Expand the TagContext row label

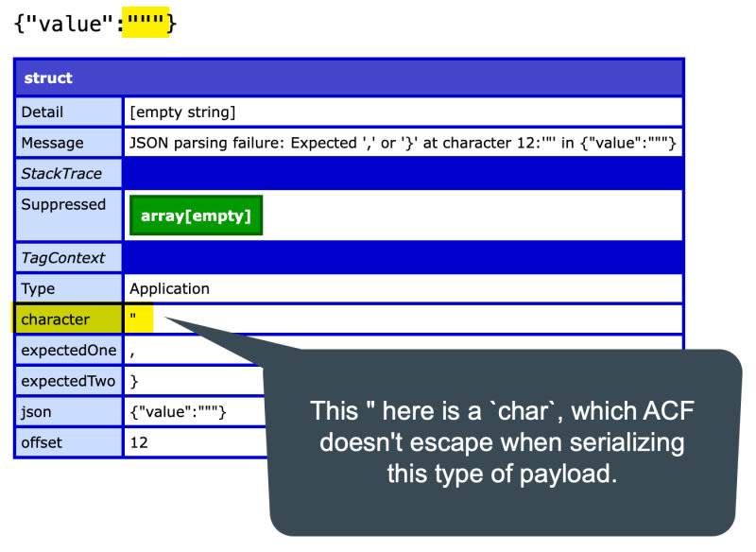click(62, 257)
